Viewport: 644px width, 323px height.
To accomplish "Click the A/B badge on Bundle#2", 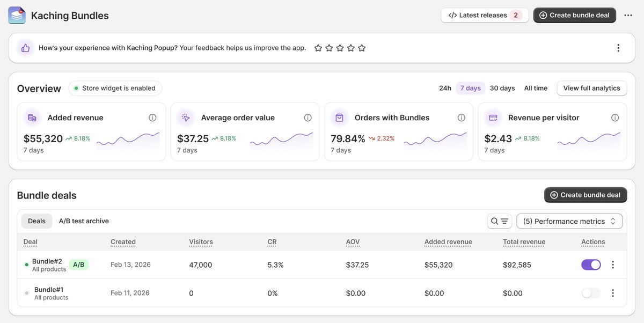I will [79, 265].
